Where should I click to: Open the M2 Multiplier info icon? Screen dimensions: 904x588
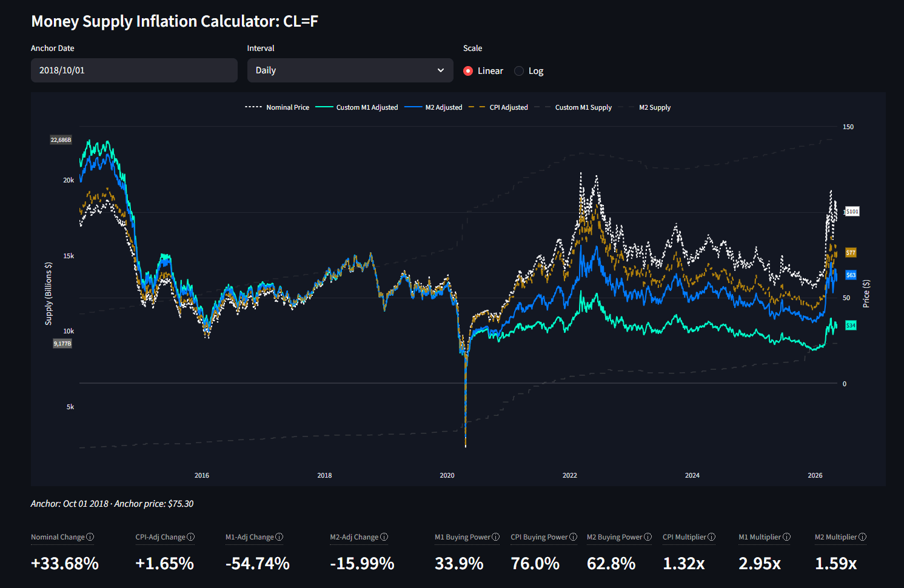point(863,537)
